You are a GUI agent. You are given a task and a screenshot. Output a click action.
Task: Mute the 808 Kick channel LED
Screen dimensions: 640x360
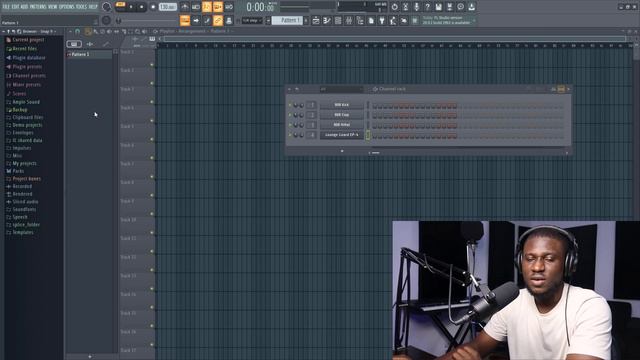(x=290, y=105)
